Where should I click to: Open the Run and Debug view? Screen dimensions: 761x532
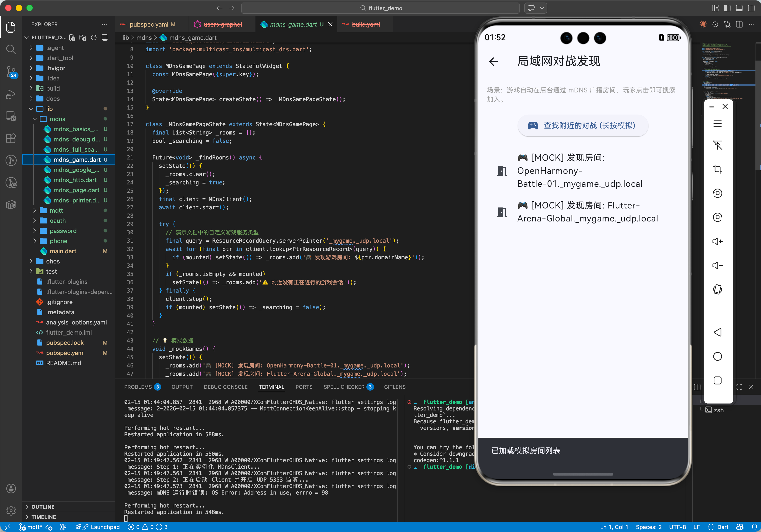(x=11, y=95)
